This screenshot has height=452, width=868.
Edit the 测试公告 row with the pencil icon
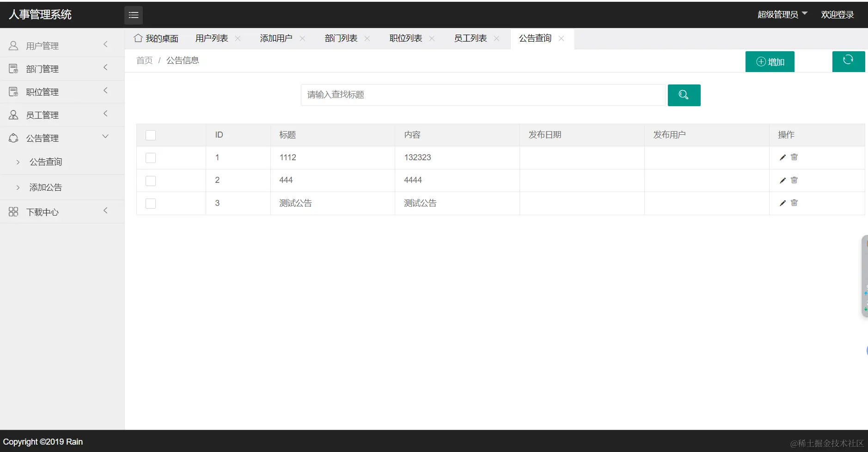click(x=782, y=203)
